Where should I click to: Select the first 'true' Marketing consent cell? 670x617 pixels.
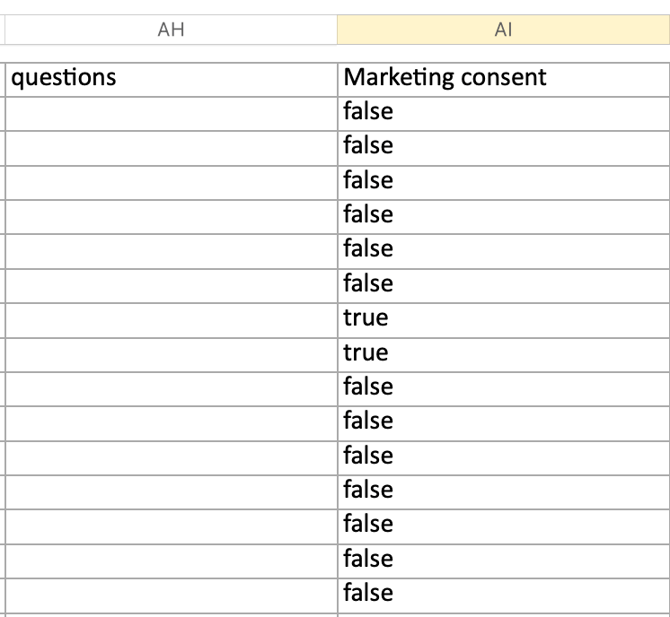(x=503, y=318)
